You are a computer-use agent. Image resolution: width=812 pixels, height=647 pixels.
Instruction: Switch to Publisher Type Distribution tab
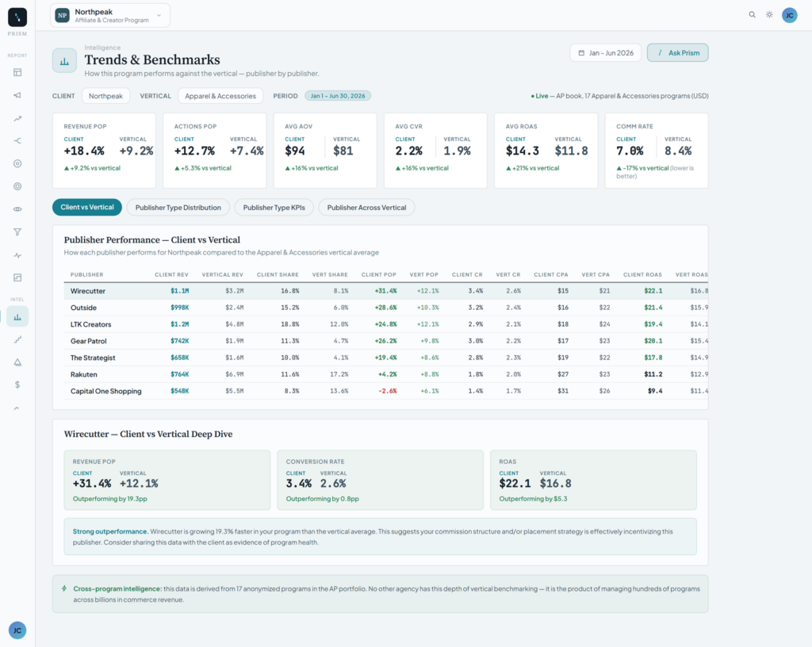[178, 207]
